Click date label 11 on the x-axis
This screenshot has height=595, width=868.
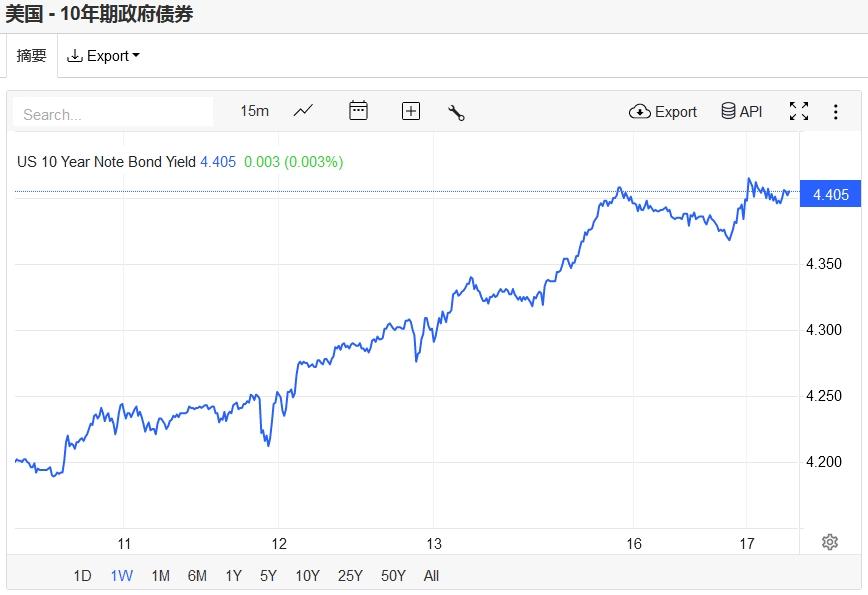pyautogui.click(x=124, y=544)
